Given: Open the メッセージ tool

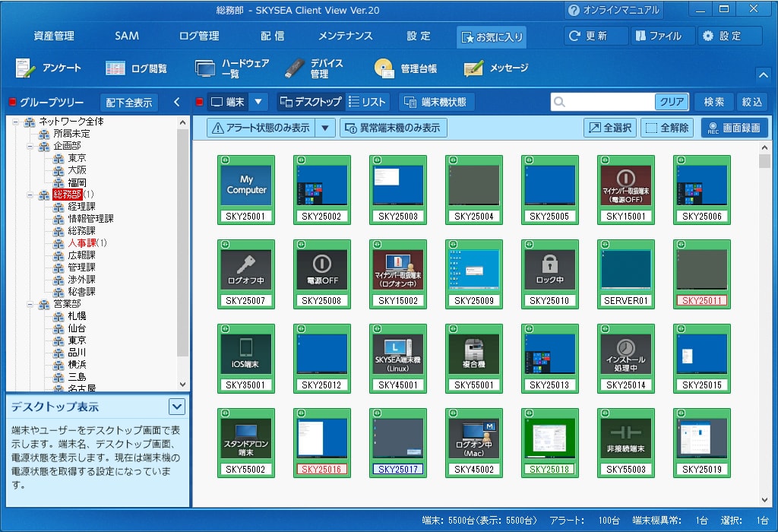Looking at the screenshot, I should [x=495, y=68].
